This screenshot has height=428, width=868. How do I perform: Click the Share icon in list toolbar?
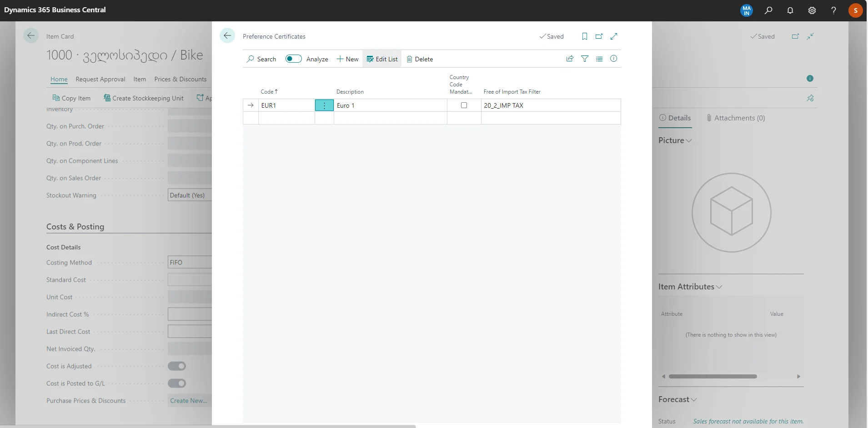570,59
